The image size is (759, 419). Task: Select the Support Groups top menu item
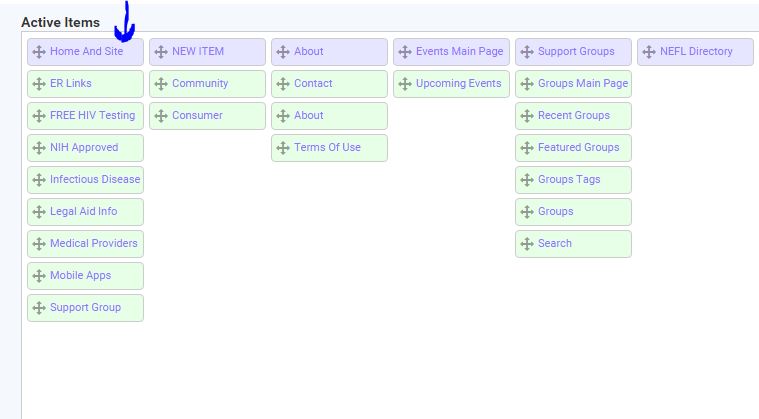tap(576, 52)
